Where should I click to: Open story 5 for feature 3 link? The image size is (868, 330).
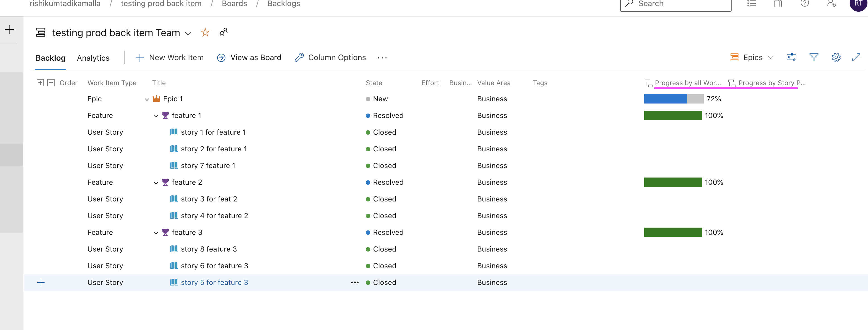214,282
